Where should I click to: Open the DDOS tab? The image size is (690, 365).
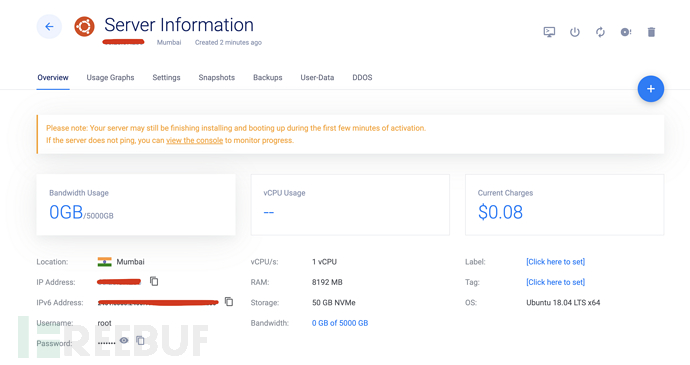point(362,77)
